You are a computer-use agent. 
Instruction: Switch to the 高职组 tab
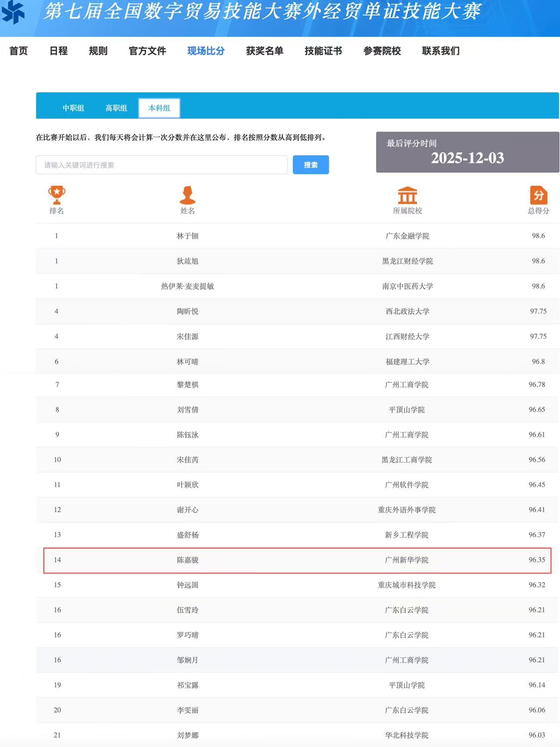116,108
